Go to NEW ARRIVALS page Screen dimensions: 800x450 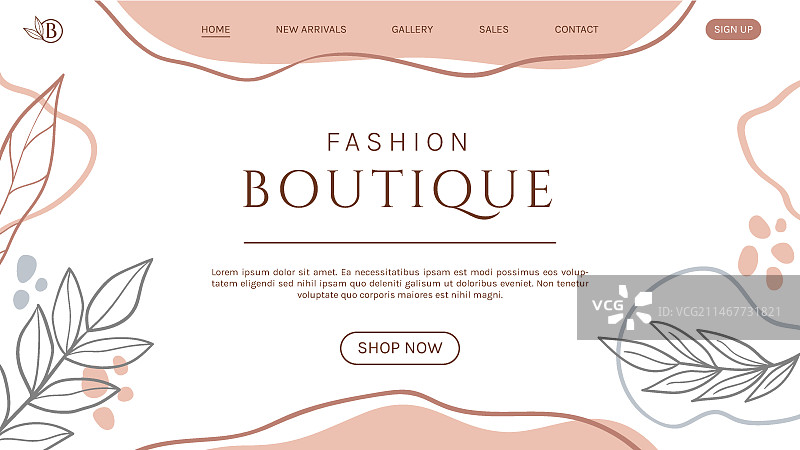pyautogui.click(x=311, y=30)
